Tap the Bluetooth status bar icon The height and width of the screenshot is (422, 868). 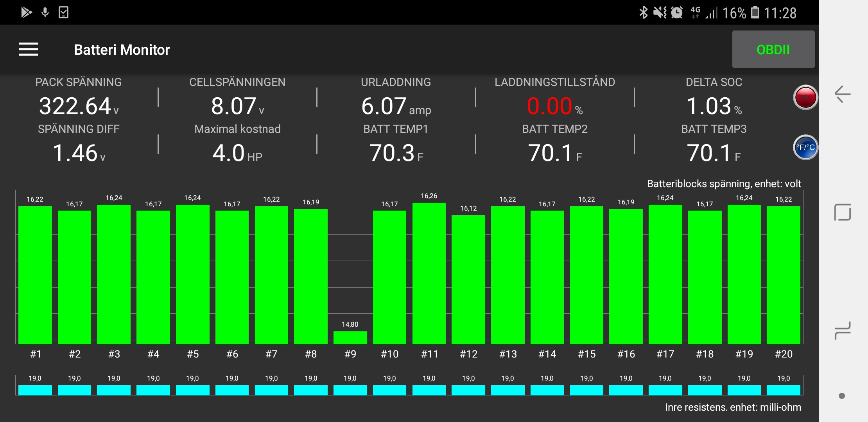(x=643, y=13)
